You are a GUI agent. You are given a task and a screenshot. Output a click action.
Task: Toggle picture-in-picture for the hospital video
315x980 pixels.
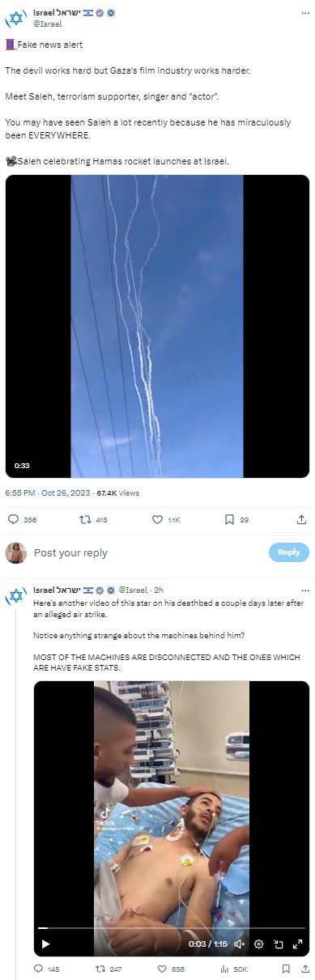click(278, 944)
